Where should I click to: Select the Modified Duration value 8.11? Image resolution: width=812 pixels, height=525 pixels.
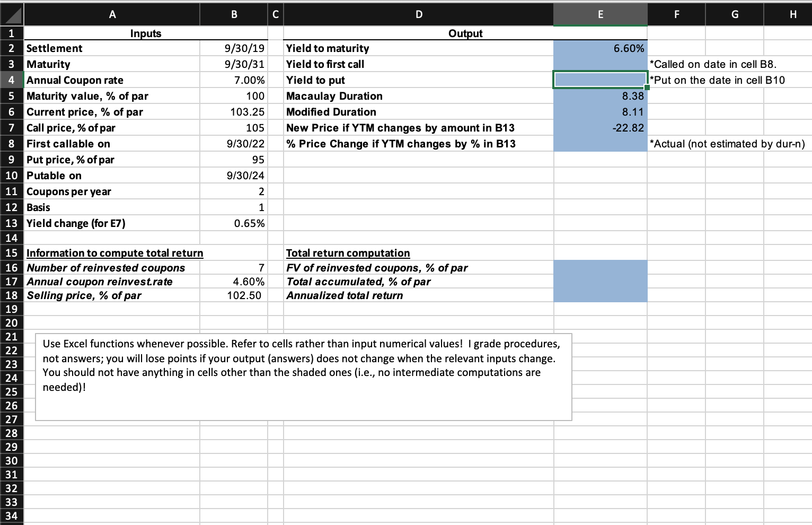tap(601, 112)
